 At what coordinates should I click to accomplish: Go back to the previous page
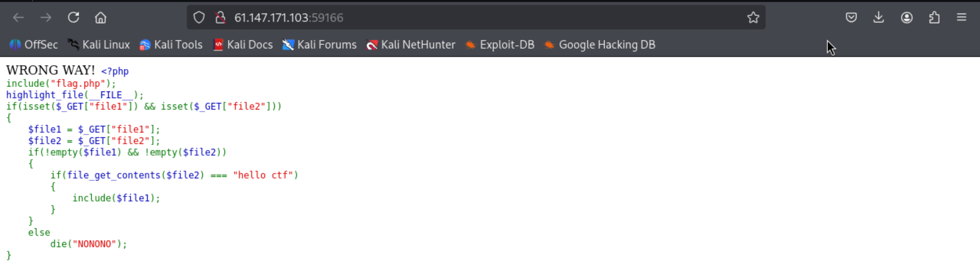(x=18, y=18)
